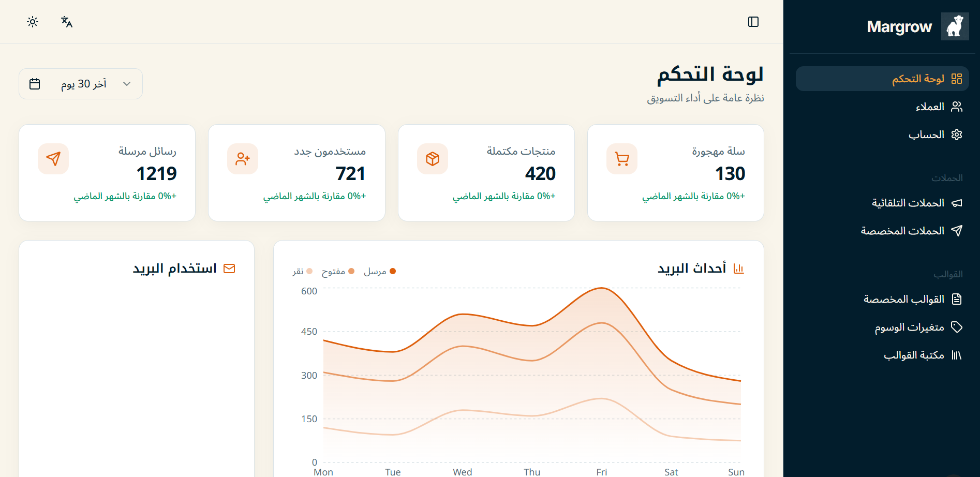The image size is (980, 477).
Task: Click the Wed label on chart axis
Action: coord(462,472)
